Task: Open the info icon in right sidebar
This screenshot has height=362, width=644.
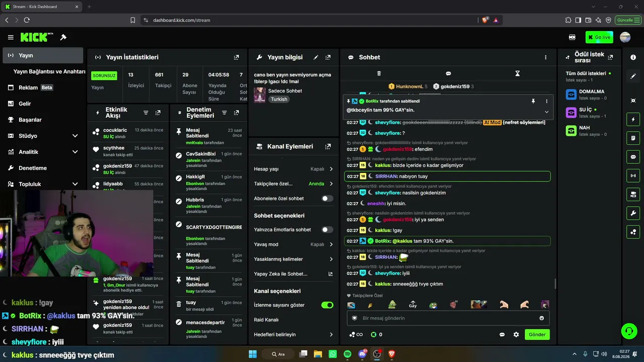Action: [633, 57]
